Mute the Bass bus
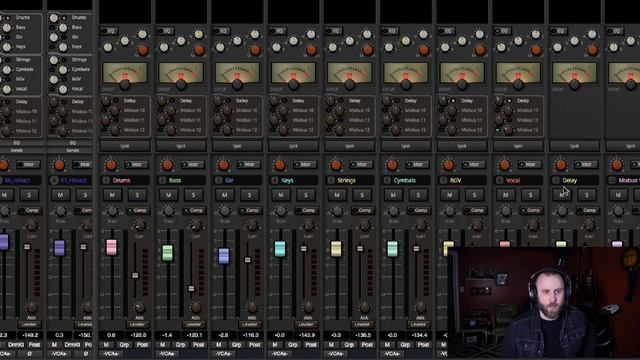 pos(168,195)
